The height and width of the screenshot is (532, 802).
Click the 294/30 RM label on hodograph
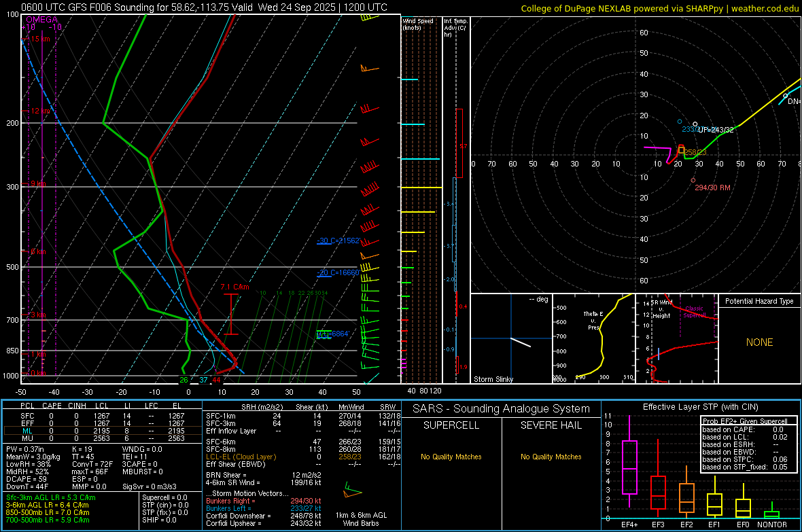712,188
